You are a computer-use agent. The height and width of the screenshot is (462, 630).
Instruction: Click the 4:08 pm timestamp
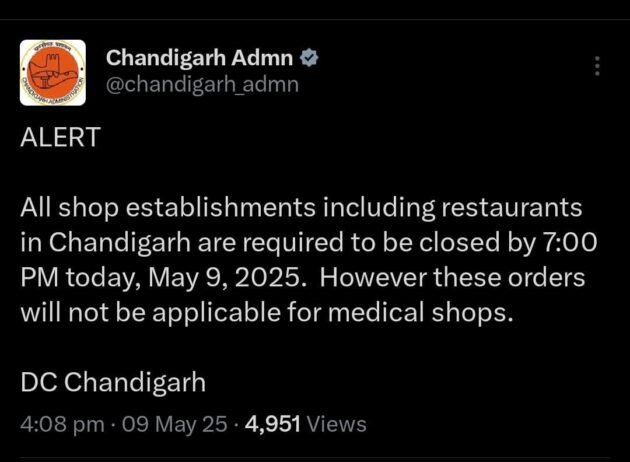(x=62, y=424)
